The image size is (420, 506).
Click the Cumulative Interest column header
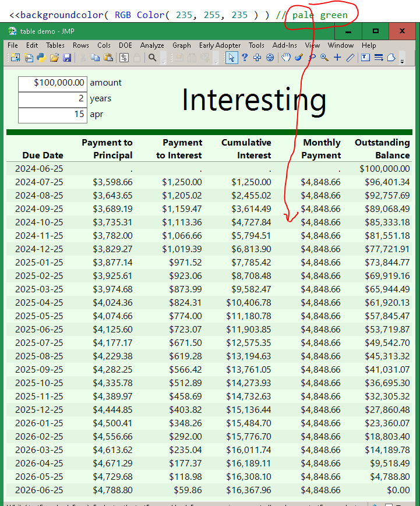pos(246,148)
